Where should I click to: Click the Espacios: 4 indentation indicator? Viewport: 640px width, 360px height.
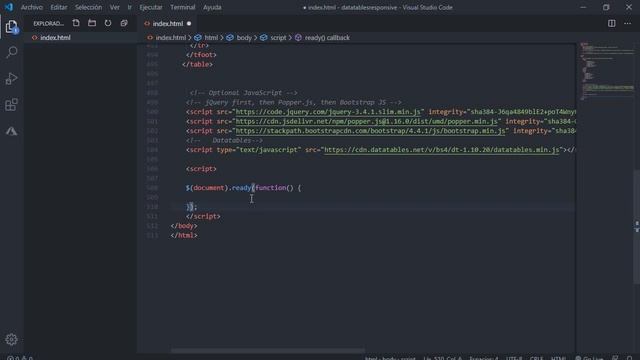pos(484,358)
